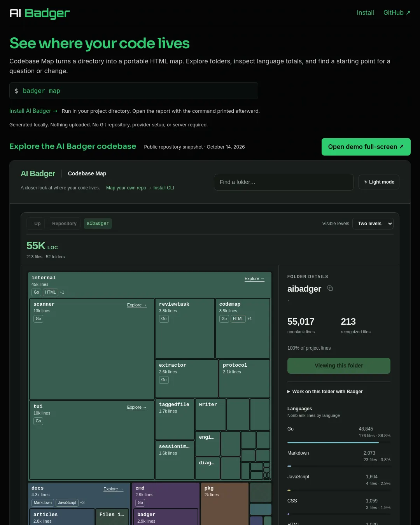Click the HTML tag in codemap tile
This screenshot has width=420, height=525.
click(238, 319)
